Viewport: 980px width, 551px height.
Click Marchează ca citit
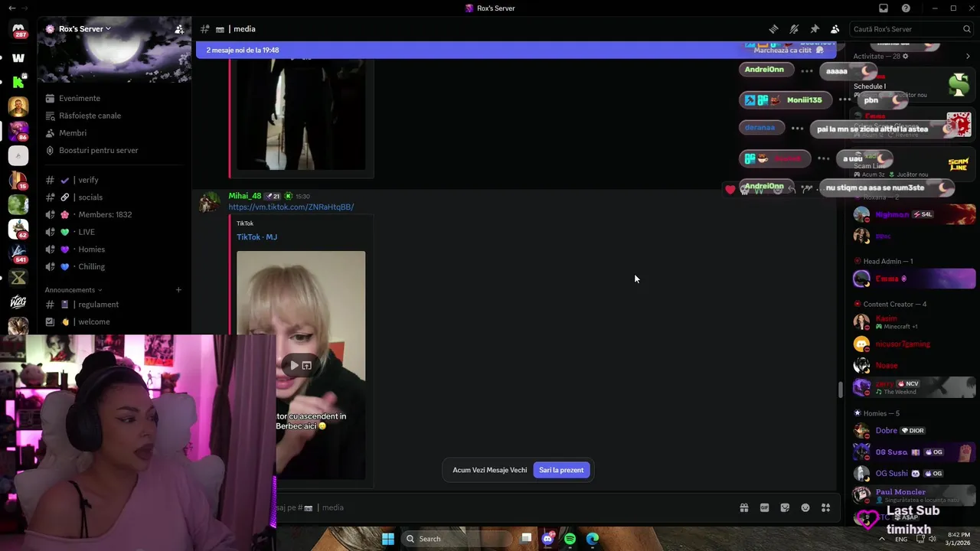[x=789, y=51]
